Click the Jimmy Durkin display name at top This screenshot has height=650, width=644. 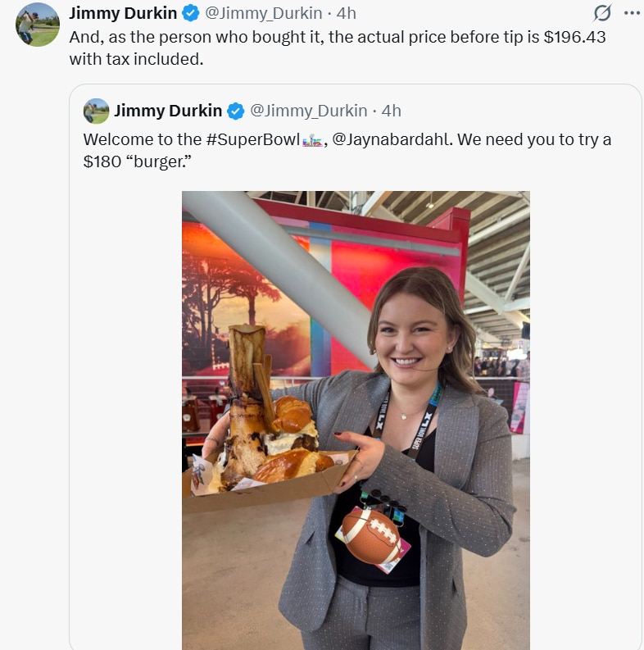pos(123,13)
